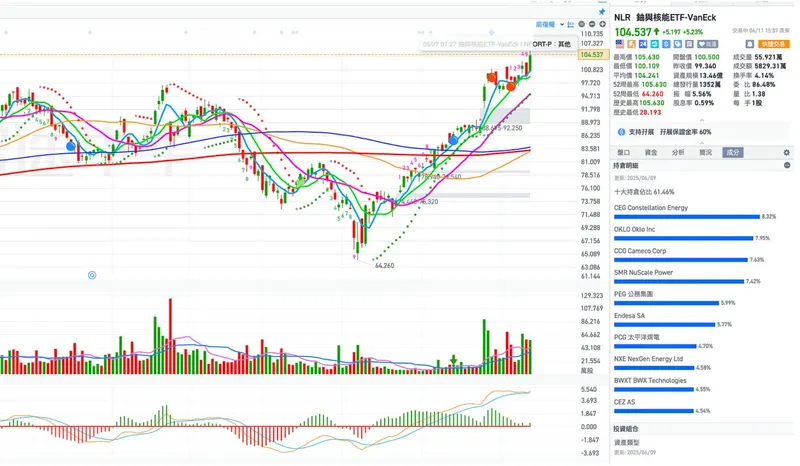Click the blue tag icon in quote header
Image resolution: width=800 pixels, height=466 pixels.
[678, 44]
